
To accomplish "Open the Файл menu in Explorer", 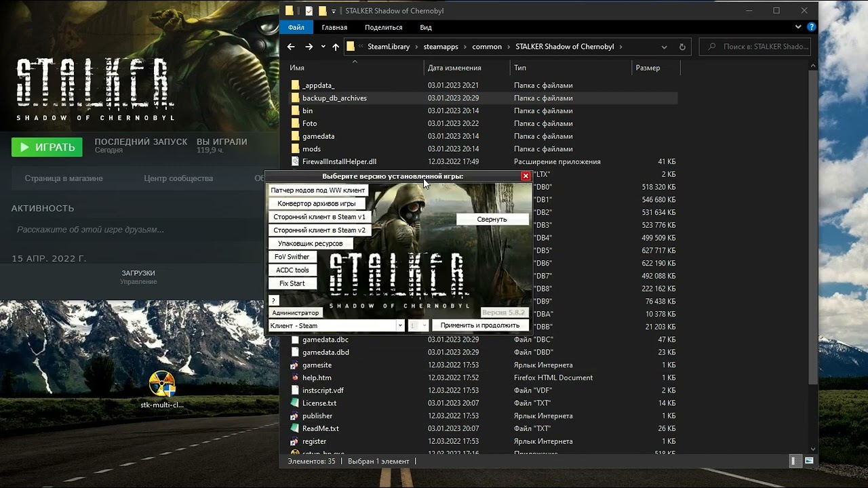I will pos(296,27).
